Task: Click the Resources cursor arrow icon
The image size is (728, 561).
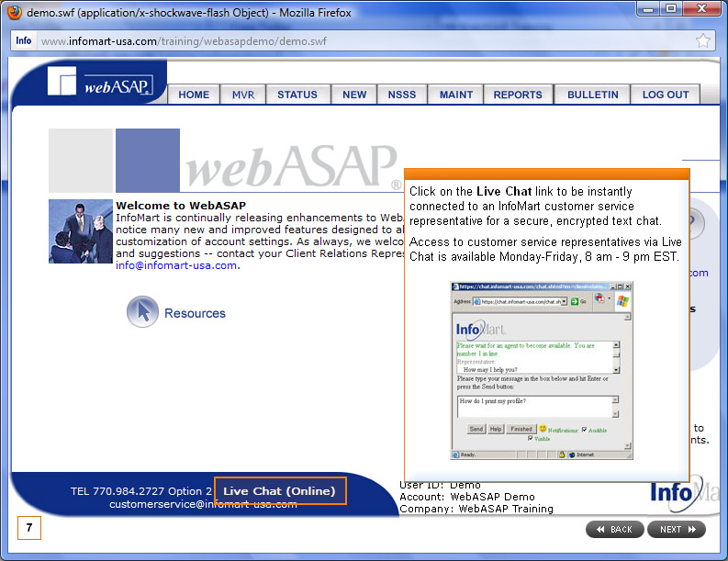Action: tap(142, 311)
